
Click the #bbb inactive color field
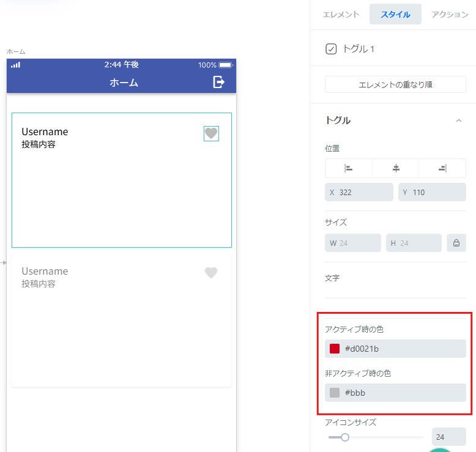(395, 393)
